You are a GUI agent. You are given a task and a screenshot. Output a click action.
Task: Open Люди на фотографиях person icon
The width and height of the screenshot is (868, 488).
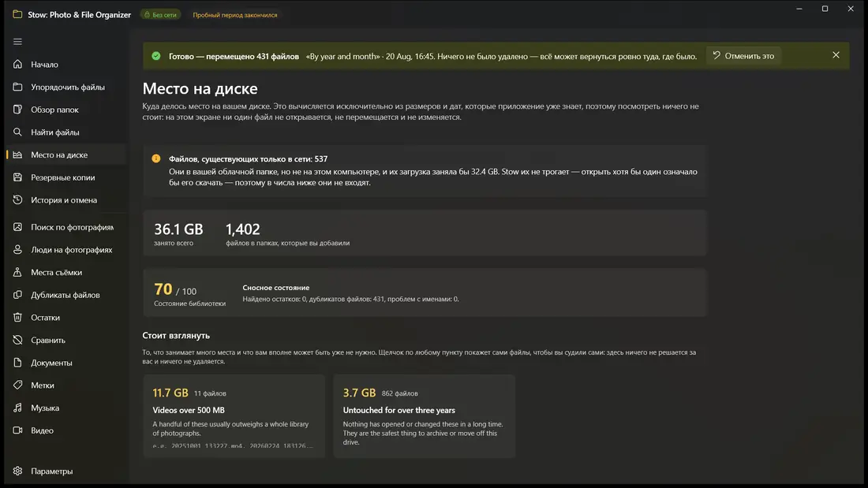point(17,250)
